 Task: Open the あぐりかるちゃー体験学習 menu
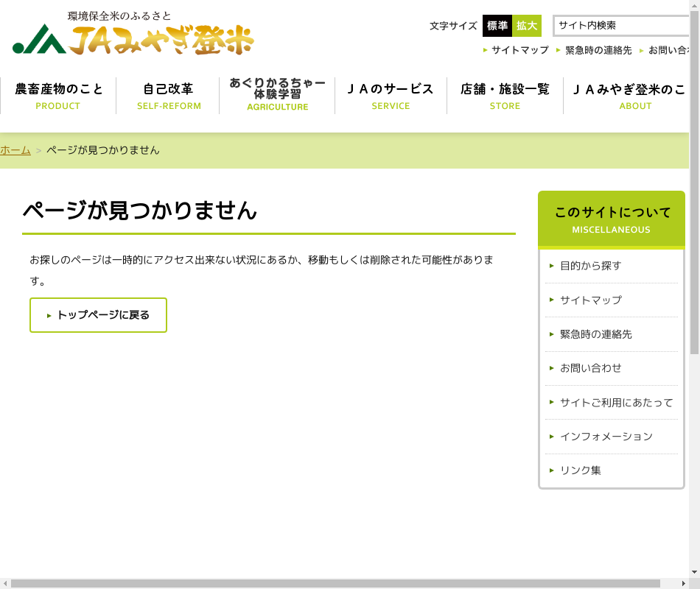click(x=277, y=94)
